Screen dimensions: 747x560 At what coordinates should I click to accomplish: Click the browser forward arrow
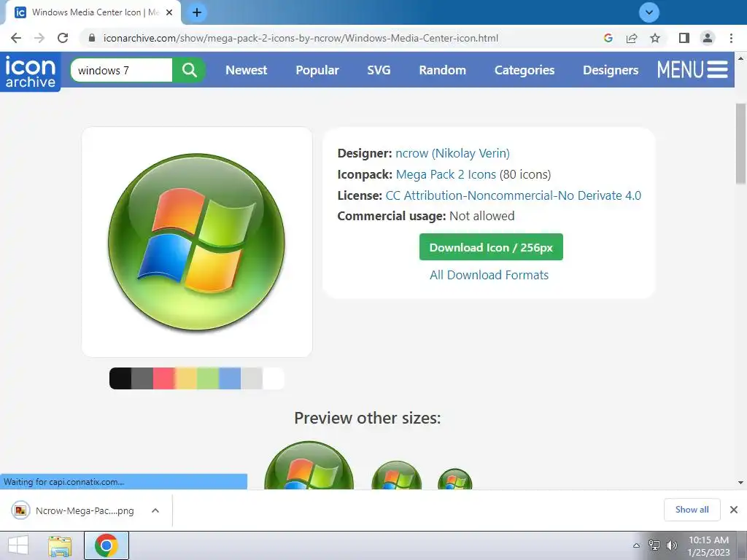(39, 38)
